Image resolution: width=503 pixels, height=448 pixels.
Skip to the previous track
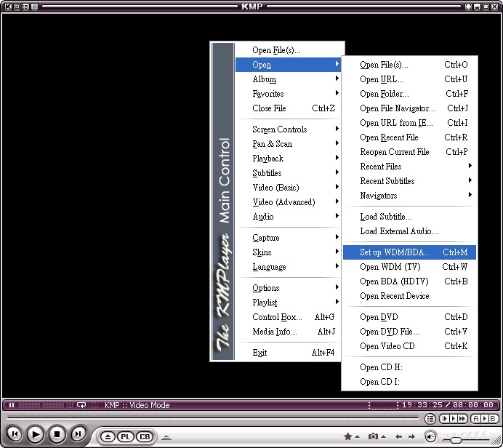point(14,435)
